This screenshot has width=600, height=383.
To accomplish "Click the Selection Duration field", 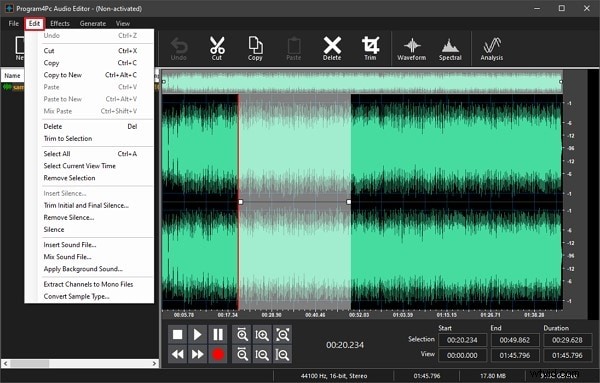I will (567, 340).
